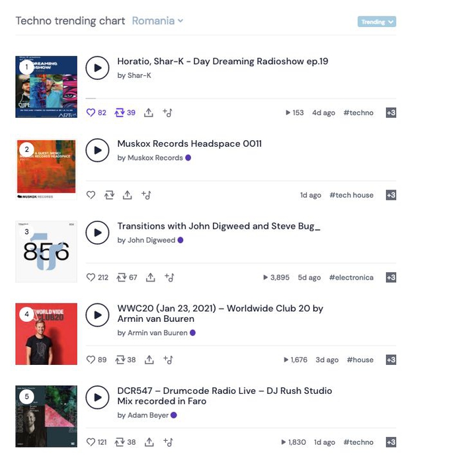
Task: Toggle favorite heart on Muskox Headspace 0011
Action: click(x=91, y=195)
